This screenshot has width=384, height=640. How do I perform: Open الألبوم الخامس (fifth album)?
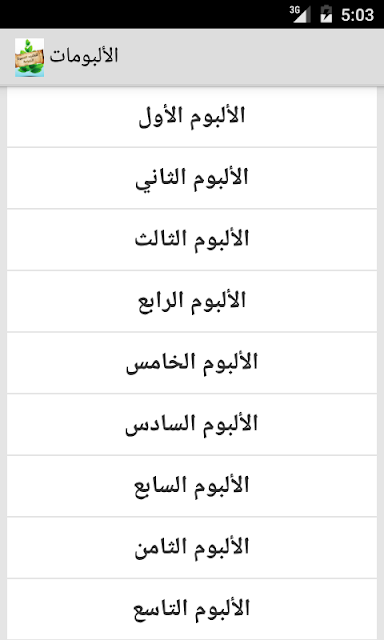click(x=192, y=363)
